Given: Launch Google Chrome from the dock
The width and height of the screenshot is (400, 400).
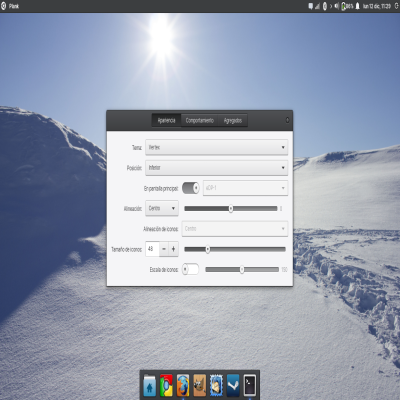Looking at the screenshot, I should (x=166, y=385).
